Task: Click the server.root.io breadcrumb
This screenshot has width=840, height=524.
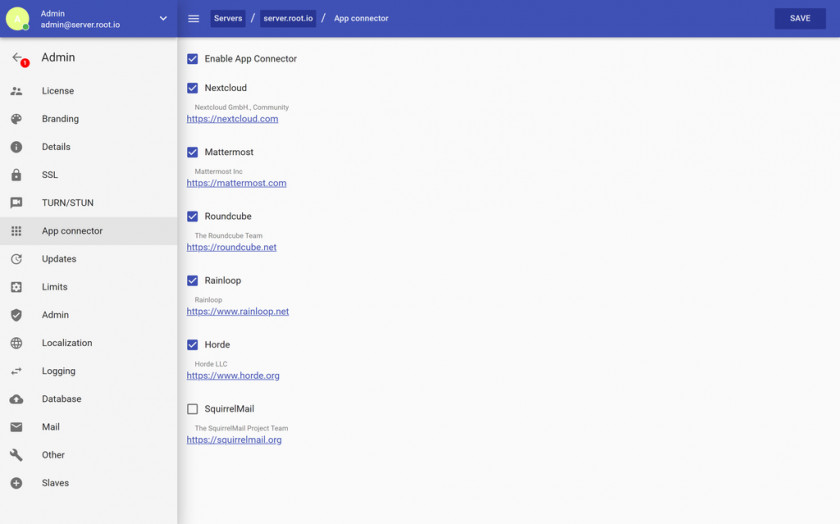Action: click(x=288, y=18)
